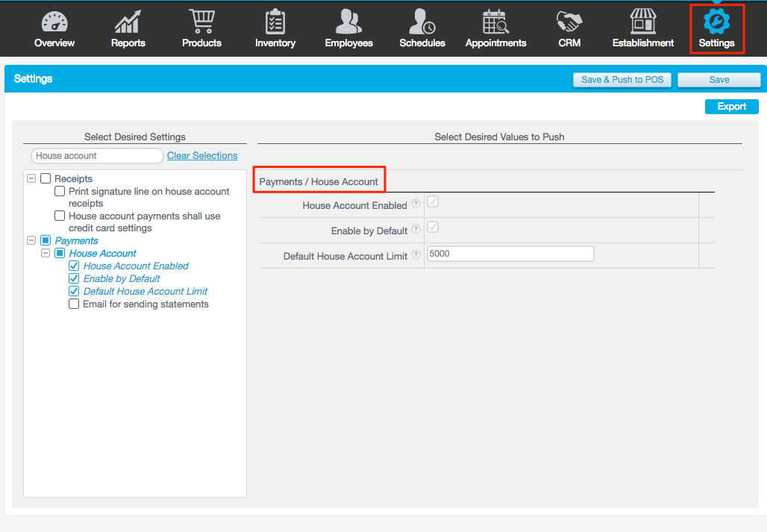767x532 pixels.
Task: Open the Products cart icon
Action: click(201, 22)
